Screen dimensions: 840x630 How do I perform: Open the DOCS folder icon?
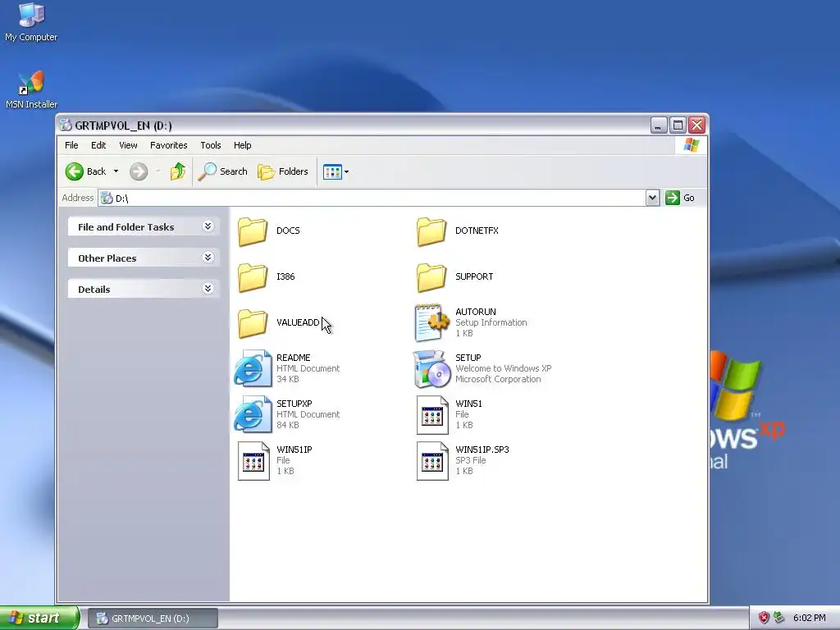pyautogui.click(x=253, y=231)
